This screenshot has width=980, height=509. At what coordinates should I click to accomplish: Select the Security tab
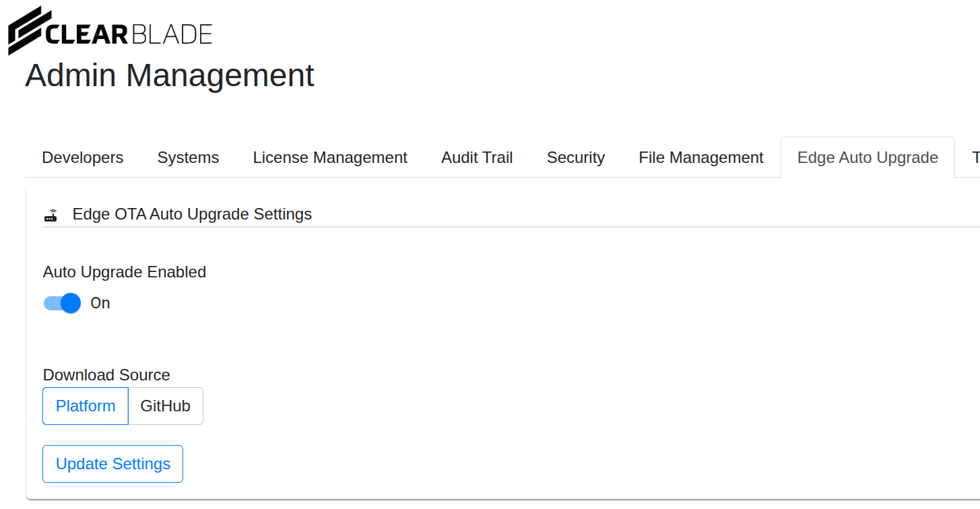point(576,158)
